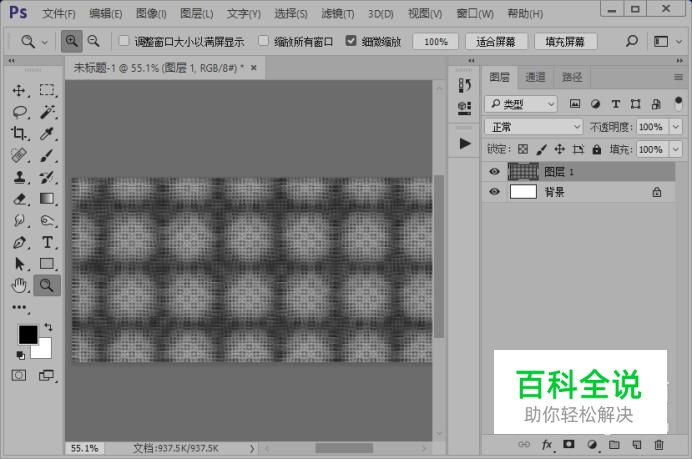Select the Magic Wand tool
The width and height of the screenshot is (692, 459).
pyautogui.click(x=47, y=112)
